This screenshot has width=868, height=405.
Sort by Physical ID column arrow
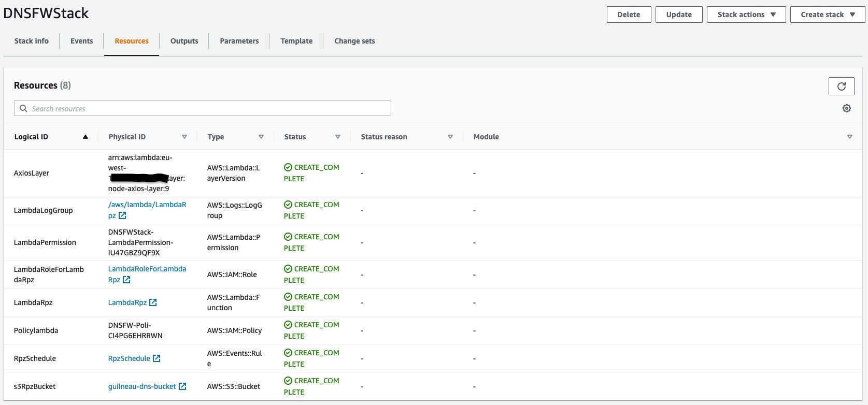point(184,137)
